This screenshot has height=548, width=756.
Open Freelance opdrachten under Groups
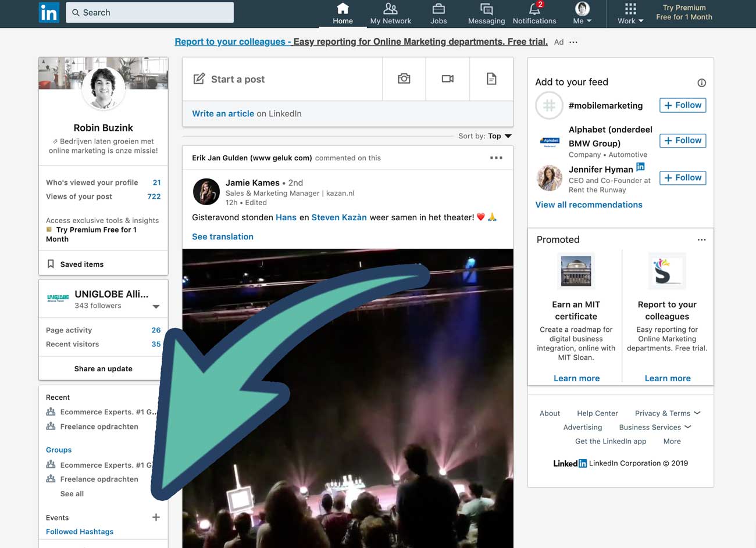[x=99, y=479]
